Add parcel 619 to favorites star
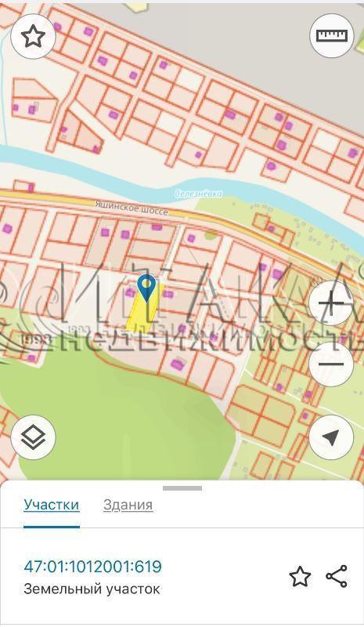 [x=300, y=576]
